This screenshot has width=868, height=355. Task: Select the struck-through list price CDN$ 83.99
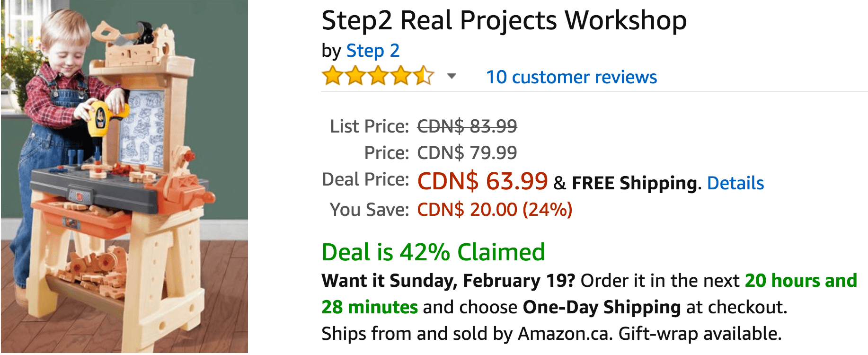coord(467,126)
